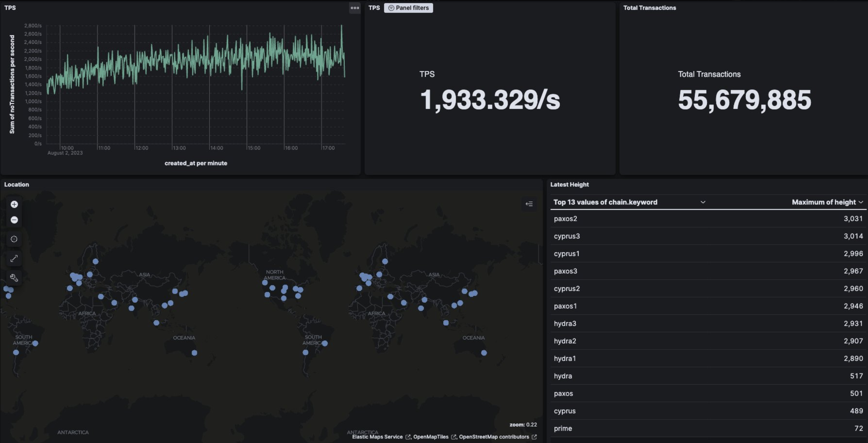
Task: Open the Elastic Maps Service link
Action: tap(377, 437)
